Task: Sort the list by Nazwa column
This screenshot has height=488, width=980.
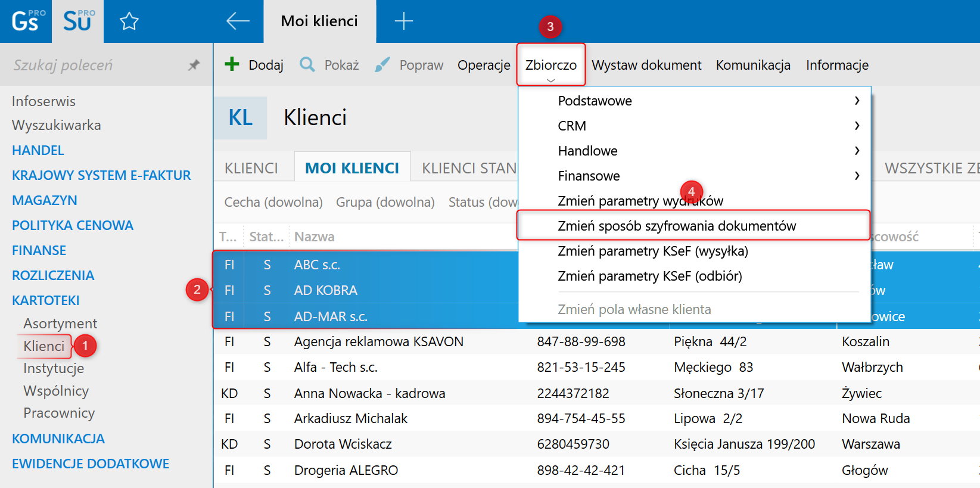Action: 314,237
